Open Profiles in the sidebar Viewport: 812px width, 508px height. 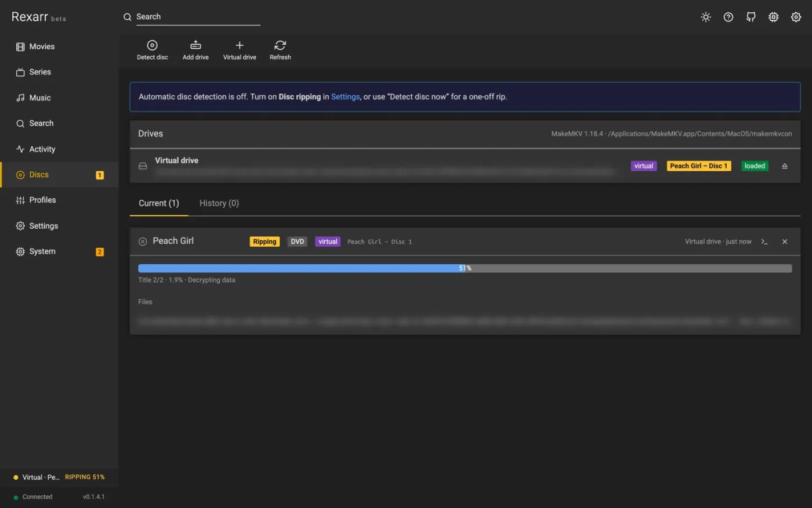click(59, 200)
